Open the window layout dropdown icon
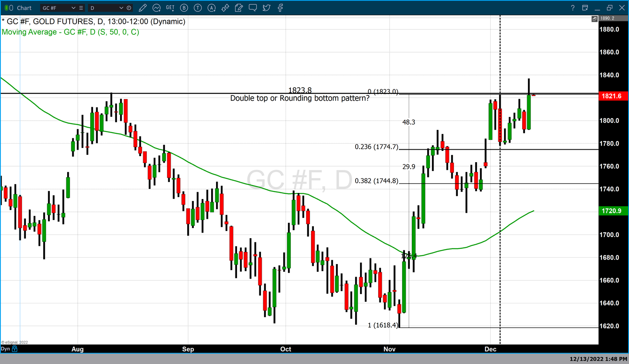Image resolution: width=629 pixels, height=364 pixels. tap(585, 8)
